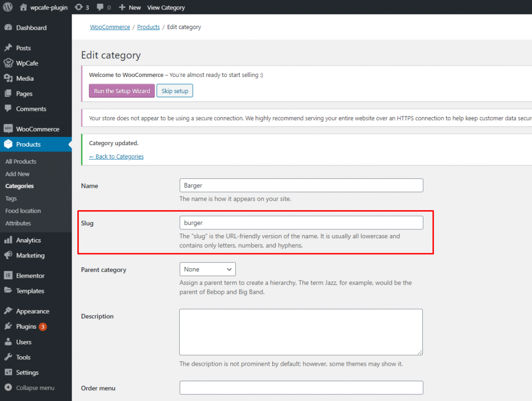Image resolution: width=532 pixels, height=401 pixels.
Task: Open Tags submenu item
Action: click(x=11, y=199)
